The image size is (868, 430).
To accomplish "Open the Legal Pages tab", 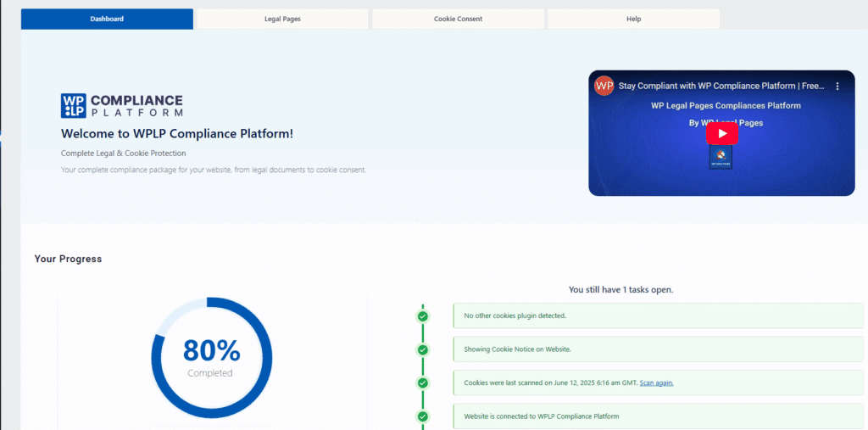I will click(282, 19).
